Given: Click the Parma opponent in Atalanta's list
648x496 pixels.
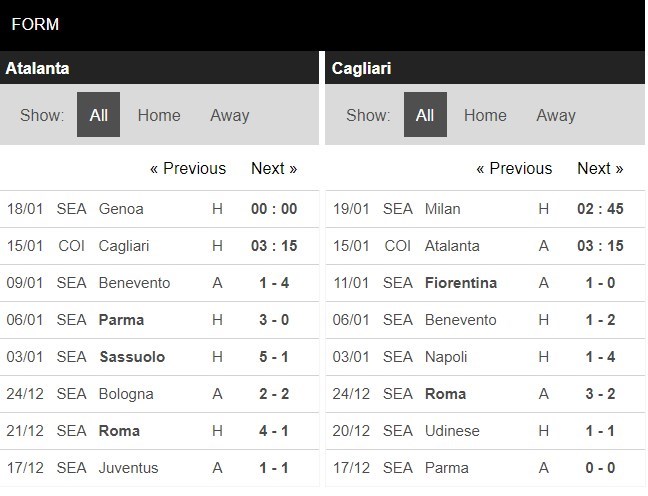Looking at the screenshot, I should click(121, 320).
